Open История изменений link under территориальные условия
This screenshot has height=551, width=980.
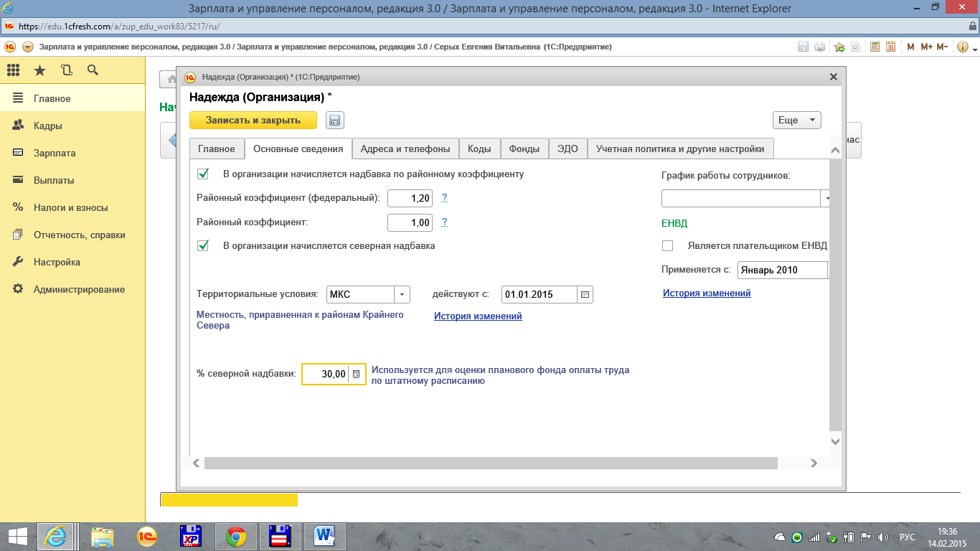(x=478, y=316)
